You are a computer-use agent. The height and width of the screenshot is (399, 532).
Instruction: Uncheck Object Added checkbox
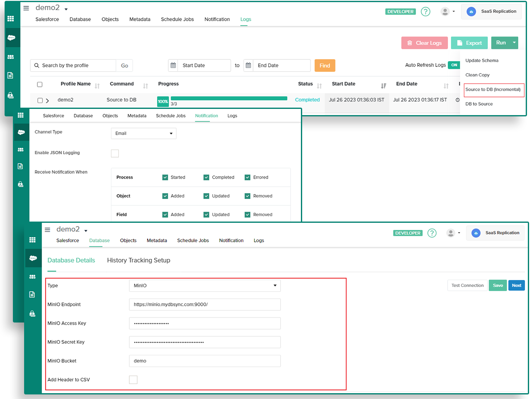[x=165, y=196]
